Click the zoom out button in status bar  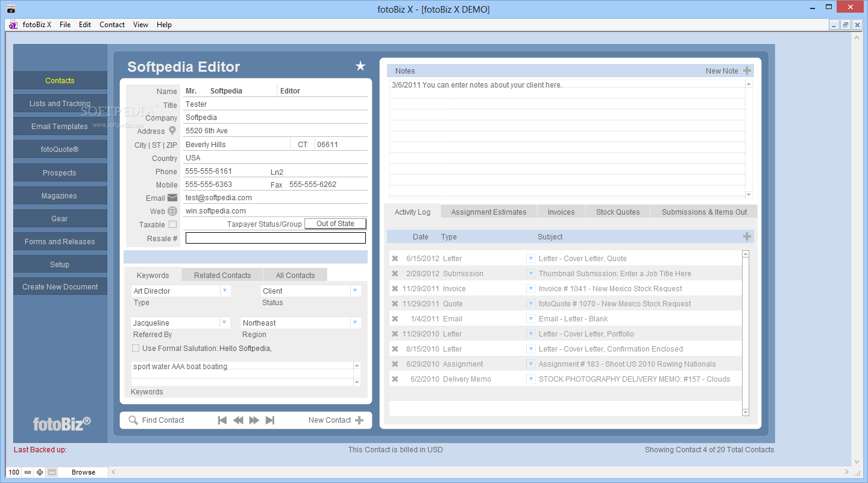click(28, 472)
